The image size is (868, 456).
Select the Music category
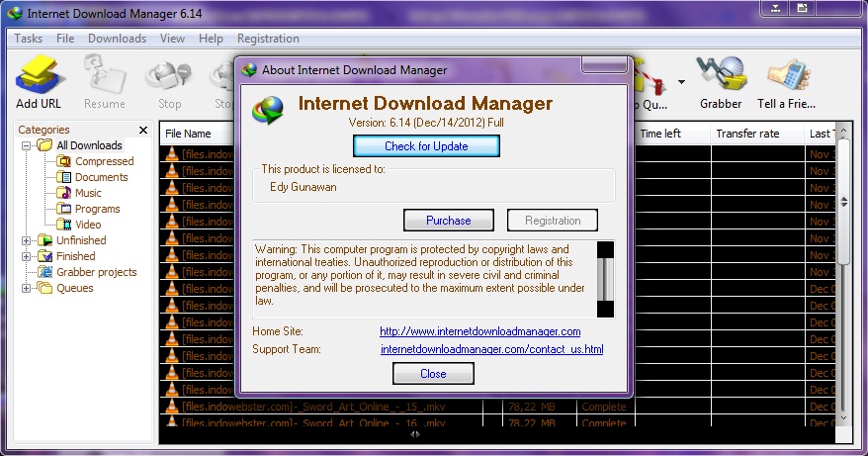88,193
